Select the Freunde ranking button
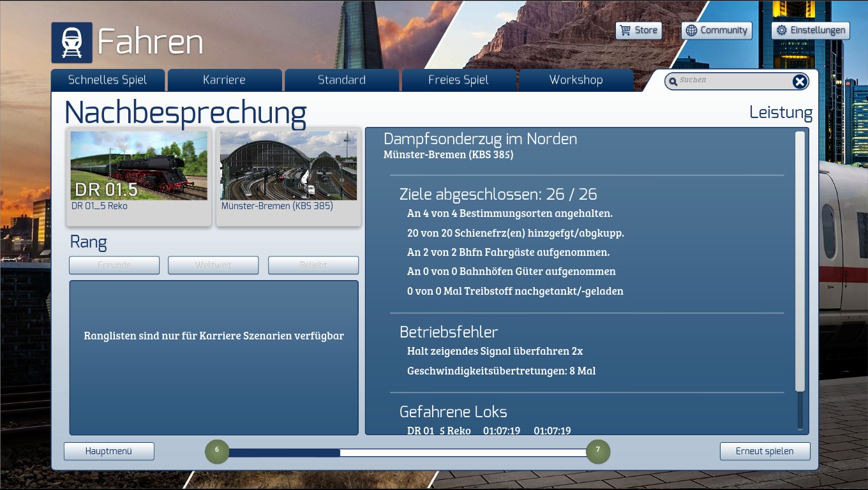The height and width of the screenshot is (490, 868). [114, 265]
